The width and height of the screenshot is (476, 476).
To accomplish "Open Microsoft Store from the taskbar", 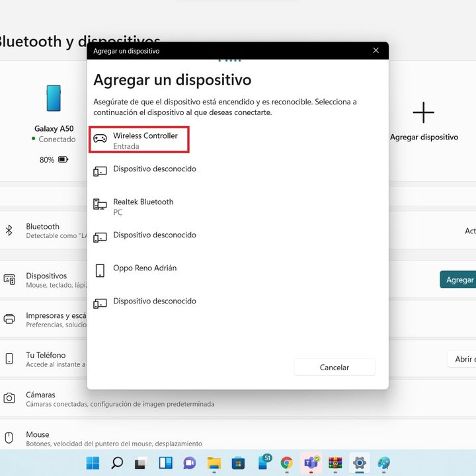I will [x=238, y=463].
